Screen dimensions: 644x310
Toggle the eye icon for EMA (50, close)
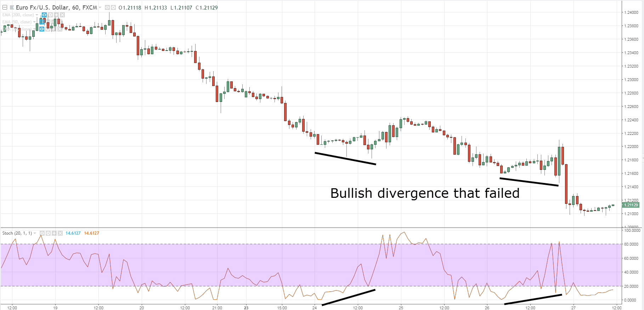coord(42,22)
